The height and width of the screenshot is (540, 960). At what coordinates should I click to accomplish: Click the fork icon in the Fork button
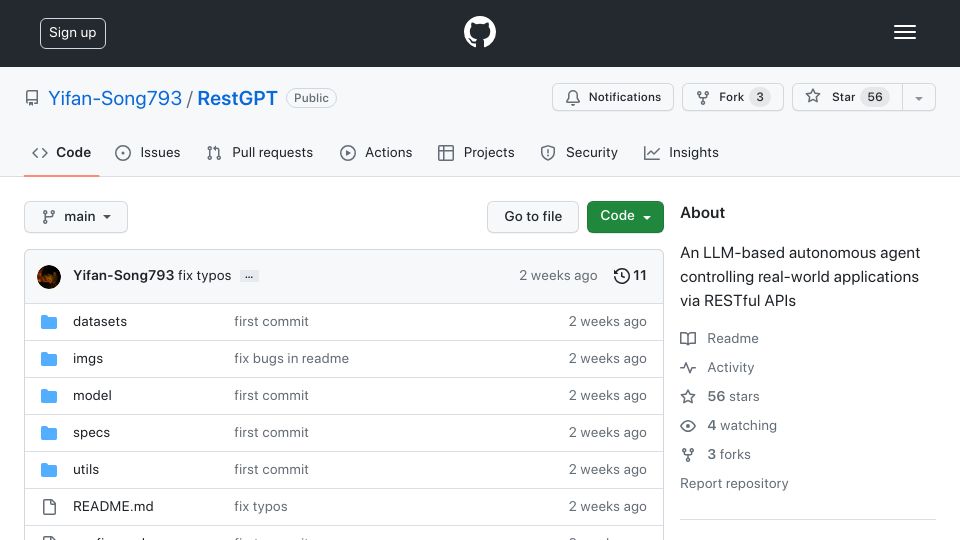(x=703, y=97)
